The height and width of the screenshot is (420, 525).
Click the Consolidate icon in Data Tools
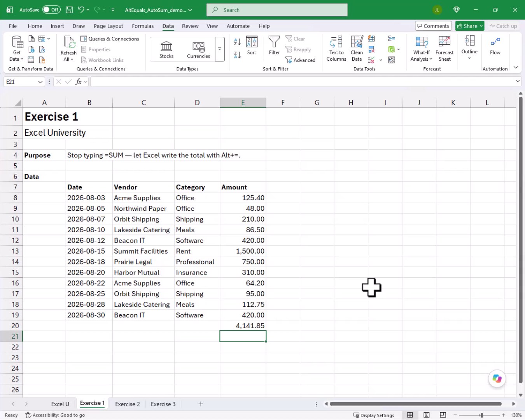pyautogui.click(x=392, y=38)
